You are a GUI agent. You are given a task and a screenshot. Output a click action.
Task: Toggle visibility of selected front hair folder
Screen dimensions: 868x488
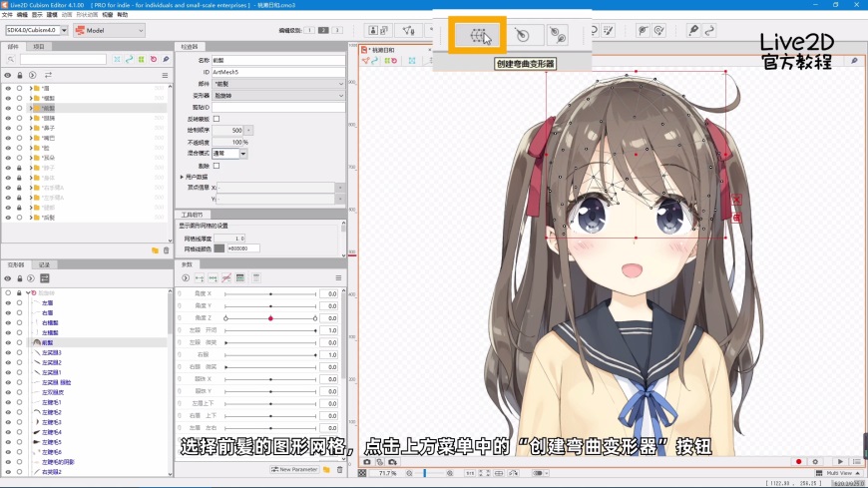(x=8, y=108)
